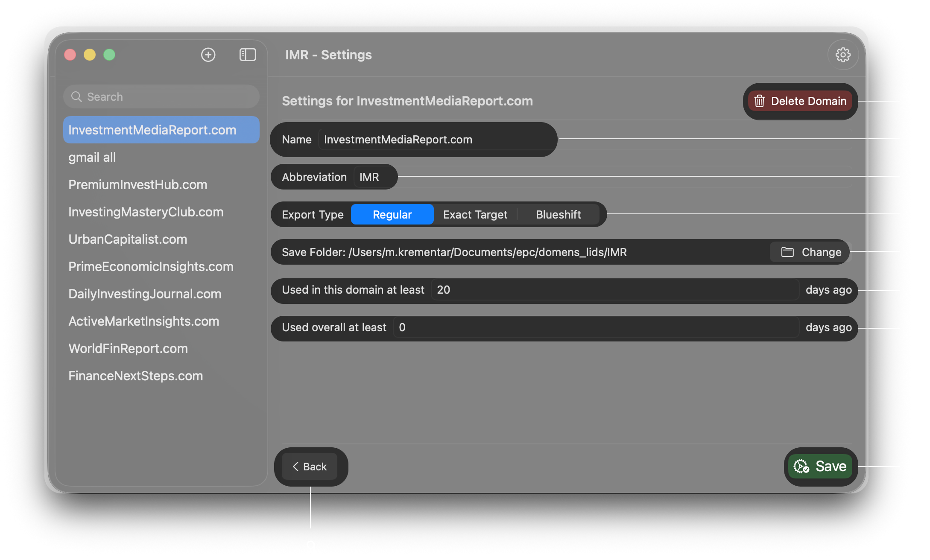Open FinanceNextSteps.com from sidebar list
Image resolution: width=930 pixels, height=560 pixels.
[135, 376]
